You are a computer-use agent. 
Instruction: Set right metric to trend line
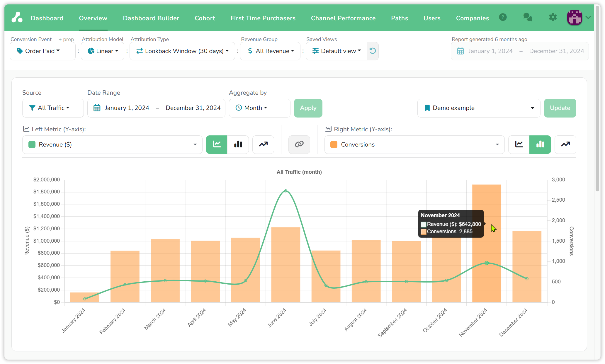tap(565, 144)
